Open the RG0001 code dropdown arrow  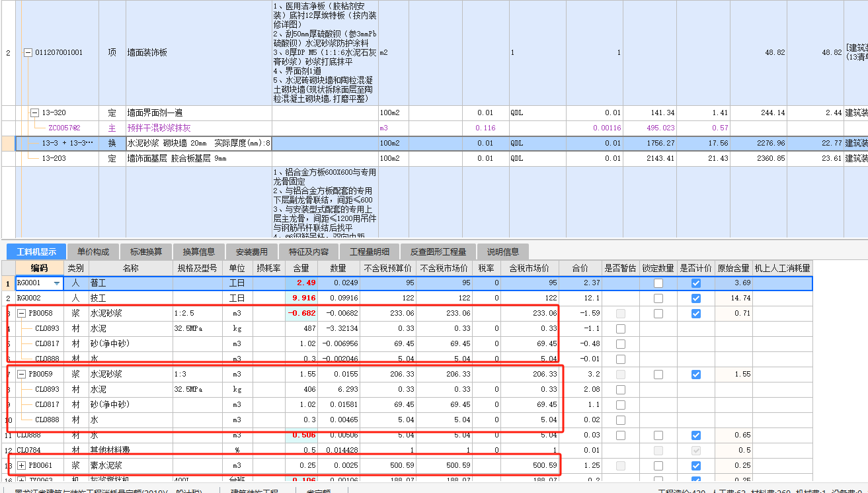click(56, 283)
